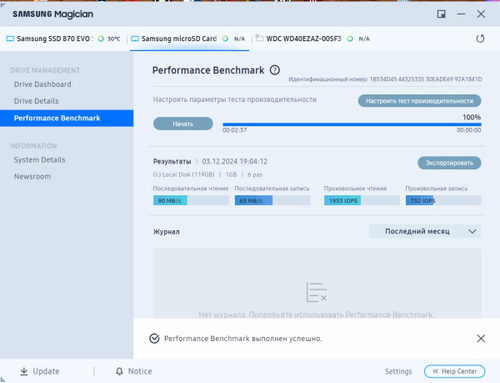
Task: Open Performance Benchmark help question mark icon
Action: (275, 70)
